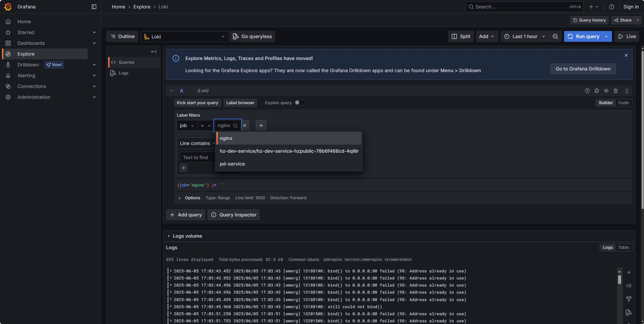Click the logs panel scrollbar thumb
Viewport: 644px width, 324px height.
[x=619, y=279]
